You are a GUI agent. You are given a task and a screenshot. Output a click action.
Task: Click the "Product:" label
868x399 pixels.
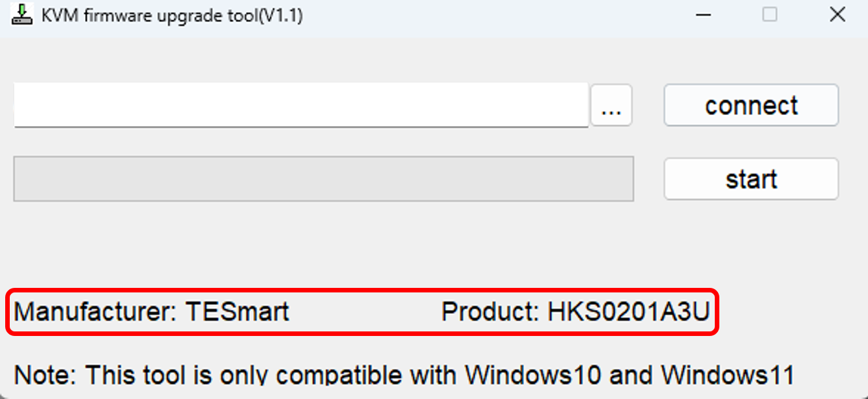pyautogui.click(x=491, y=312)
